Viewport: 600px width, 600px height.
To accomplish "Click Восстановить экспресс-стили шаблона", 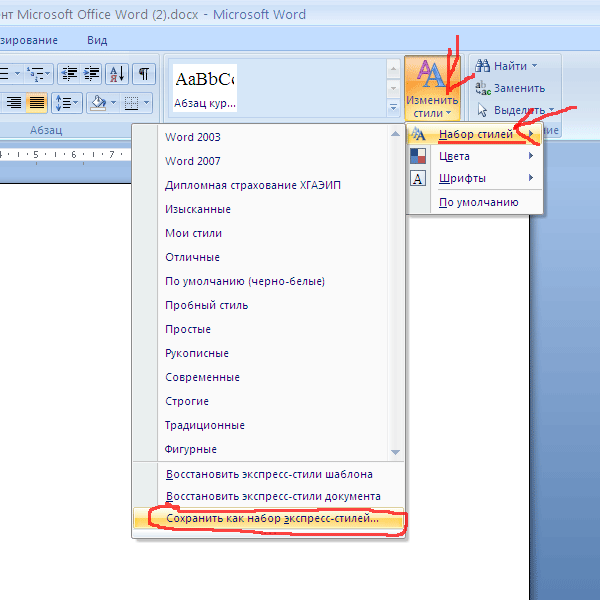I will coord(269,474).
